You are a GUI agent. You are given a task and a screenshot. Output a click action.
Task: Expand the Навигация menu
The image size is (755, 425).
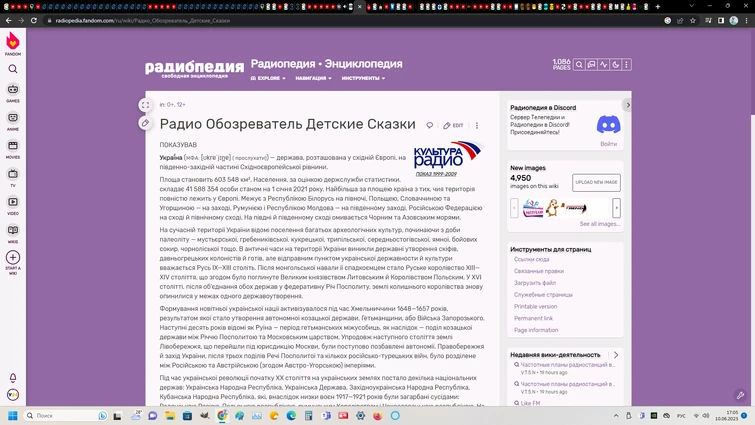tap(313, 78)
